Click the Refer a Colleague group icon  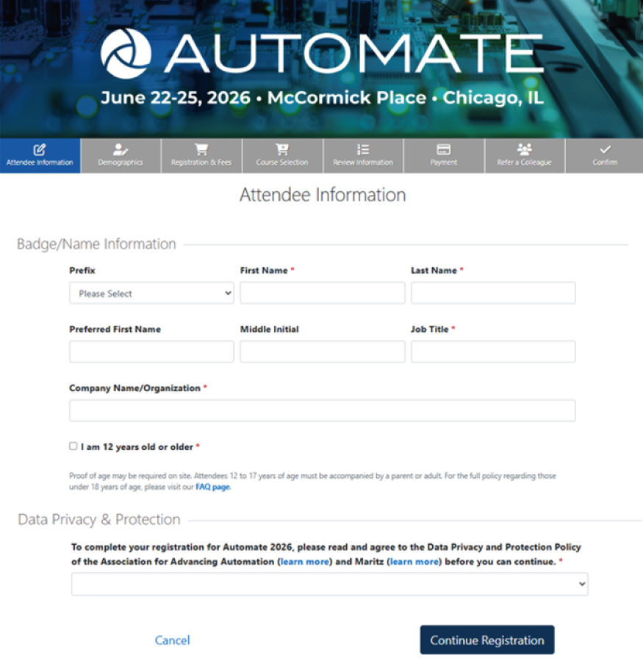click(525, 149)
